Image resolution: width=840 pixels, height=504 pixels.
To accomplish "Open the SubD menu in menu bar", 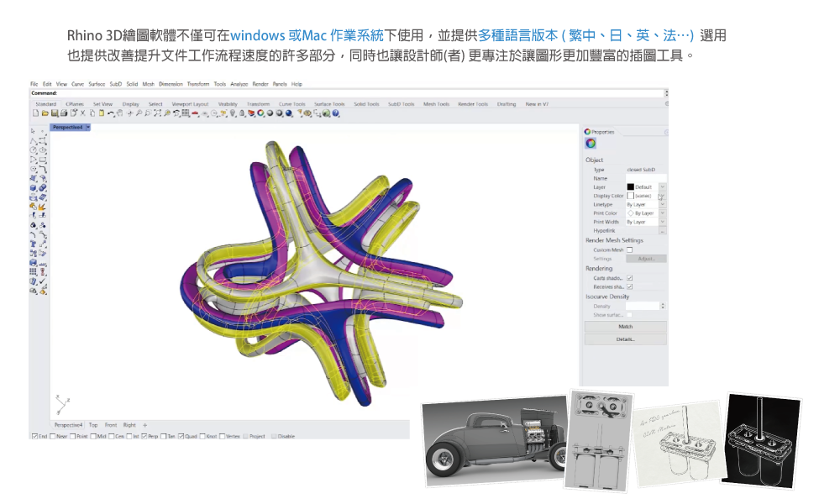I will [x=116, y=85].
